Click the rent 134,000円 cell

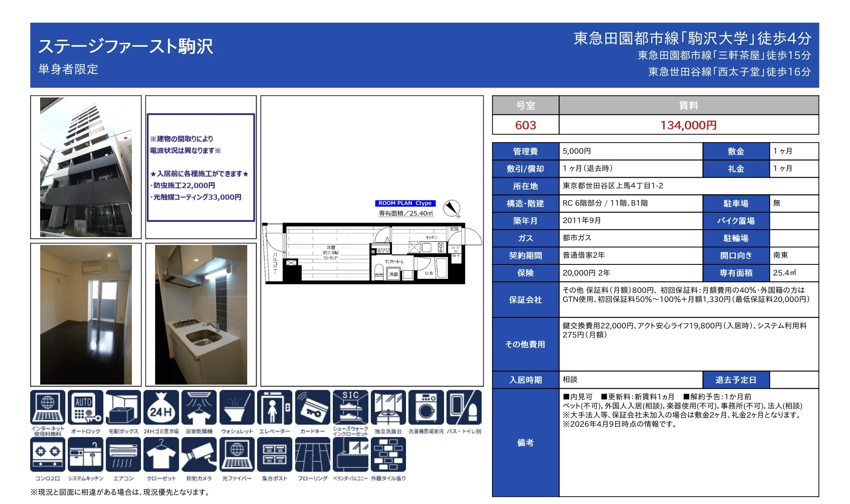[688, 125]
